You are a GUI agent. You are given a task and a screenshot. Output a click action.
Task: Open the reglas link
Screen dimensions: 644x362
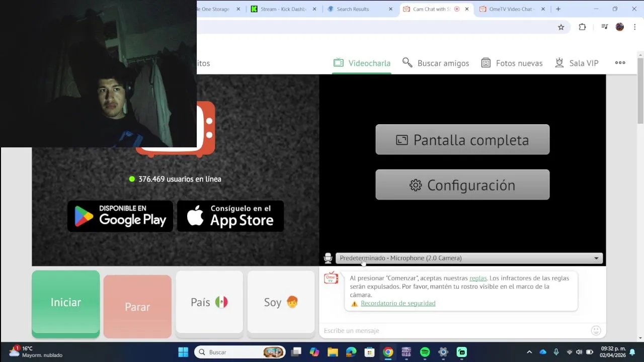tap(478, 278)
